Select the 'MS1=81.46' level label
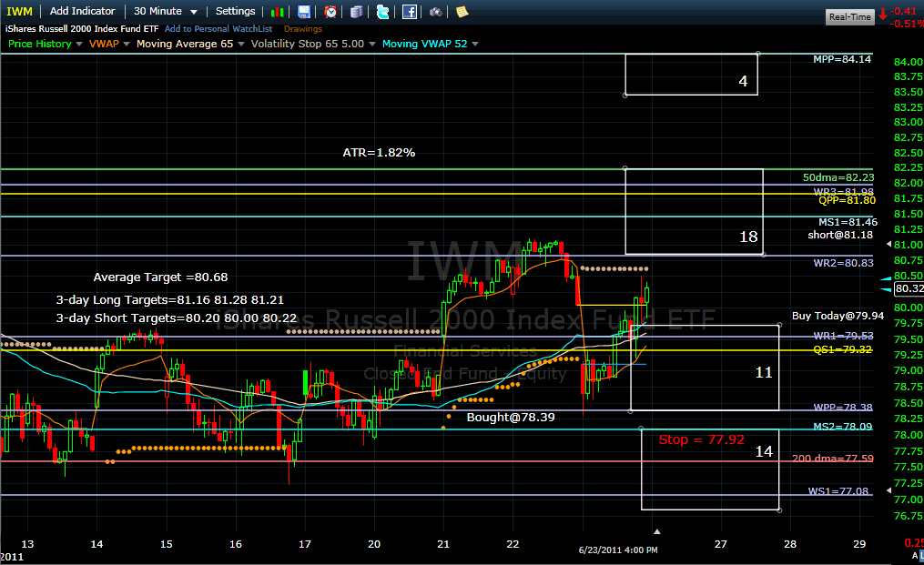 [848, 222]
